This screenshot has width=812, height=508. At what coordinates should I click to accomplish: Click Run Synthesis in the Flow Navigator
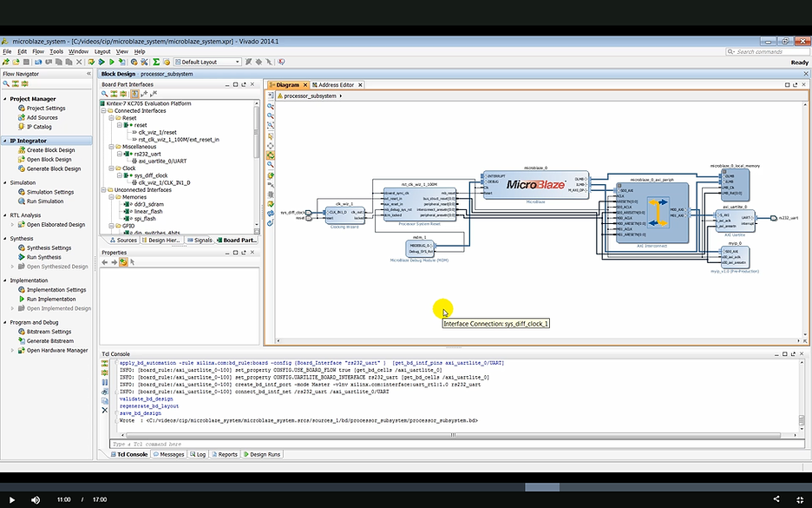[43, 257]
